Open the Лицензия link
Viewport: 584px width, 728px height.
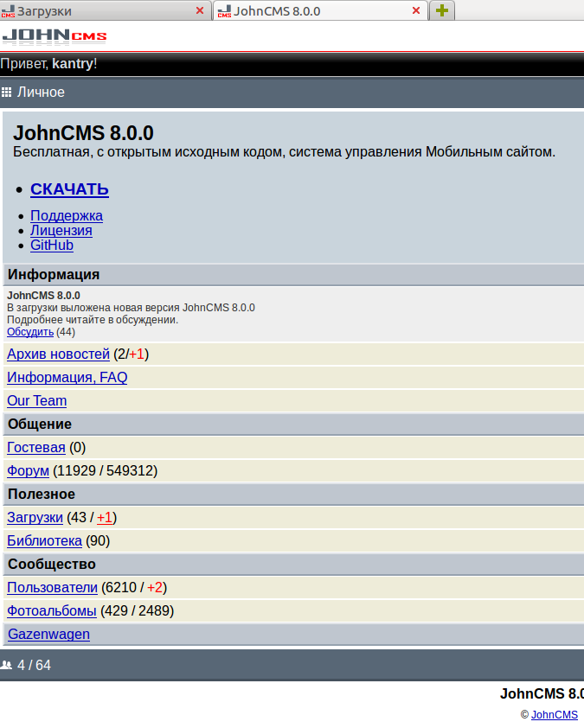[x=61, y=230]
